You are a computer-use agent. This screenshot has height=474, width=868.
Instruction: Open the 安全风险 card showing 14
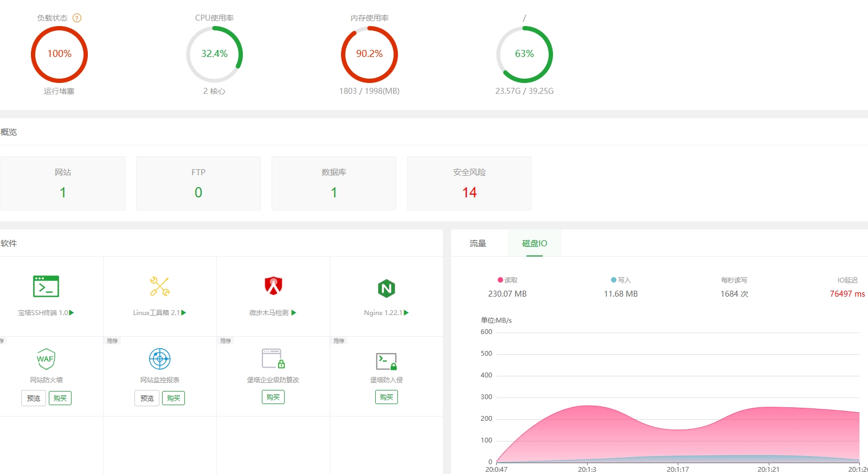click(469, 183)
